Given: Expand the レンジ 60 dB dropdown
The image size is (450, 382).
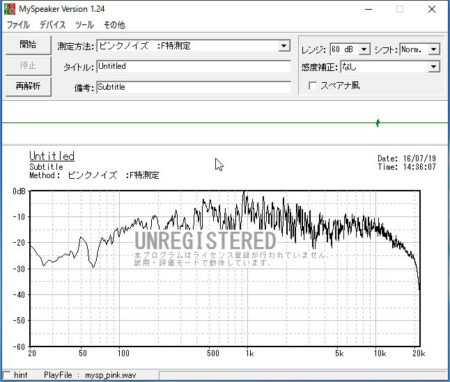Looking at the screenshot, I should pos(364,50).
